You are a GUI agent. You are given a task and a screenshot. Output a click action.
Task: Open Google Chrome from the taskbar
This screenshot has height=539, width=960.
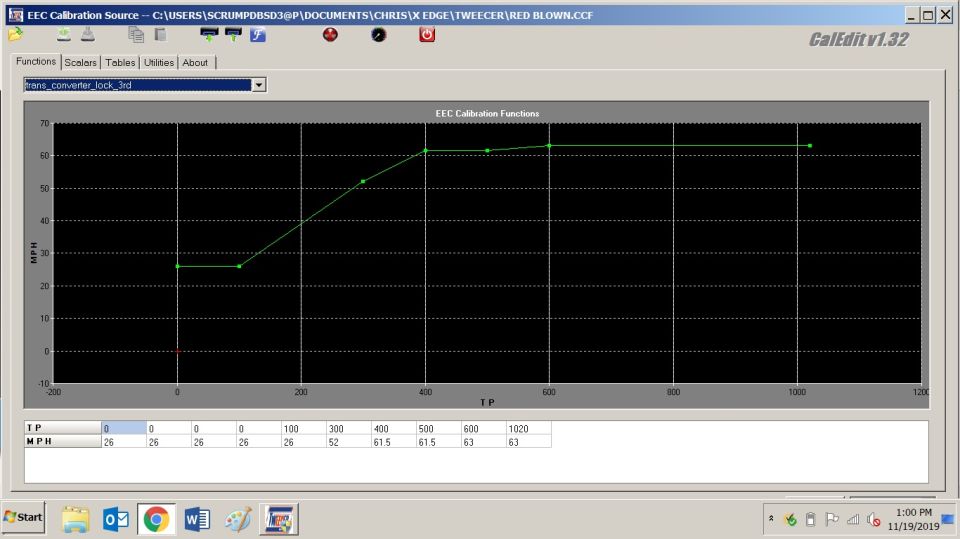pos(156,520)
